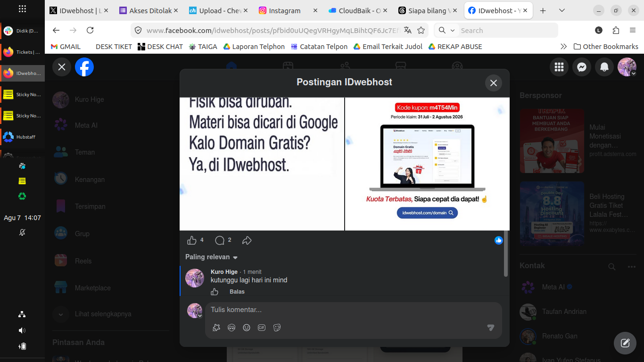Open the REKAP ABUSE bookmark

click(455, 47)
